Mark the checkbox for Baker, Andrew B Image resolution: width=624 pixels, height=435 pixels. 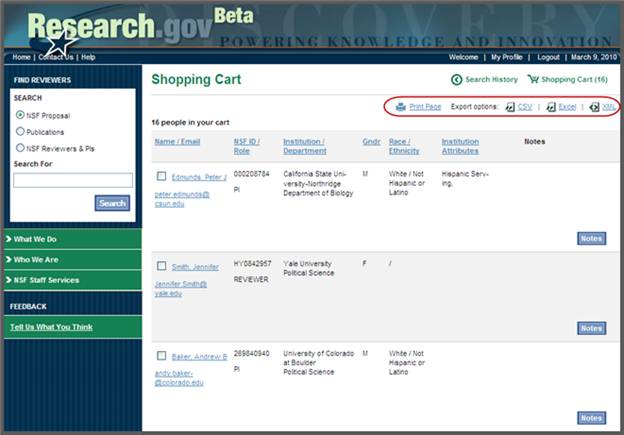coord(161,356)
